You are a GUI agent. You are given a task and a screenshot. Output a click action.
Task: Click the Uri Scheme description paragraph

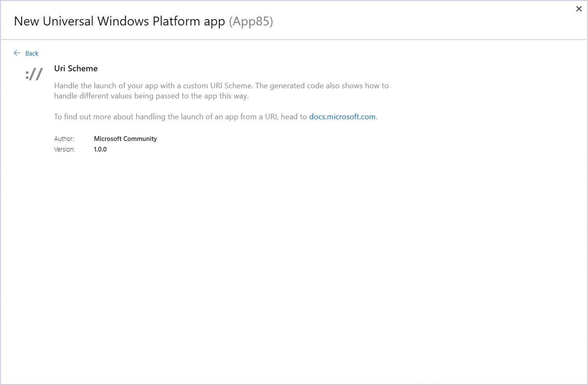click(221, 90)
